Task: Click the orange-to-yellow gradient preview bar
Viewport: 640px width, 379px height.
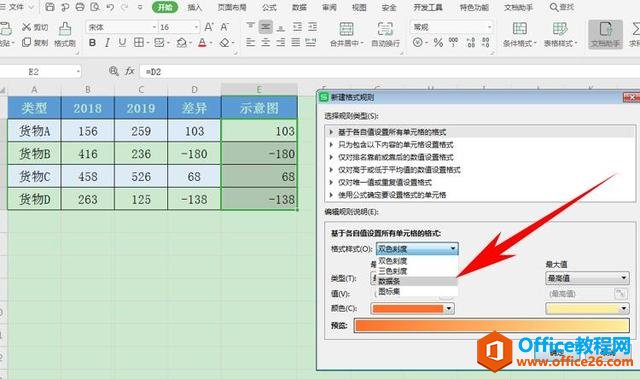Action: (492, 326)
